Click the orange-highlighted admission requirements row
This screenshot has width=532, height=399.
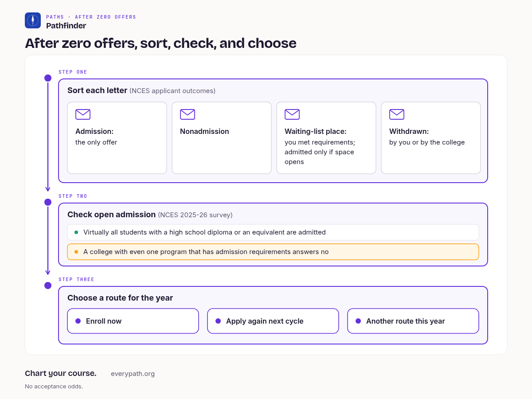(273, 252)
